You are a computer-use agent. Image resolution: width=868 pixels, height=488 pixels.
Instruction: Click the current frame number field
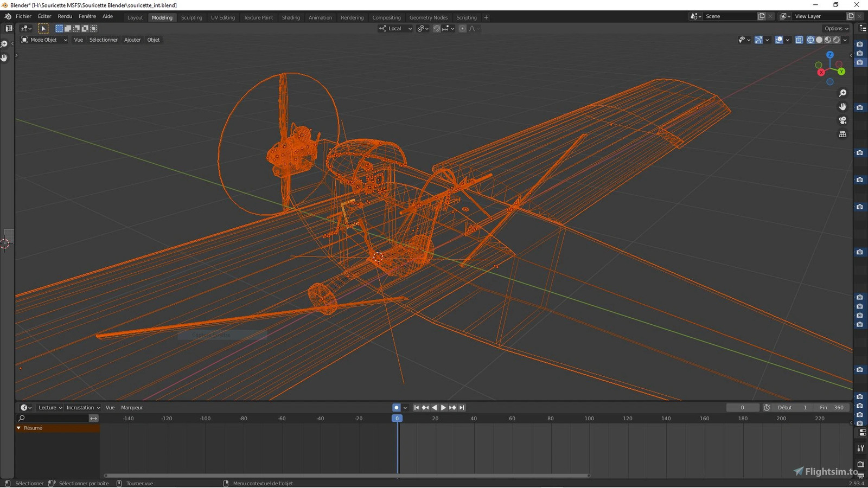[x=742, y=408]
